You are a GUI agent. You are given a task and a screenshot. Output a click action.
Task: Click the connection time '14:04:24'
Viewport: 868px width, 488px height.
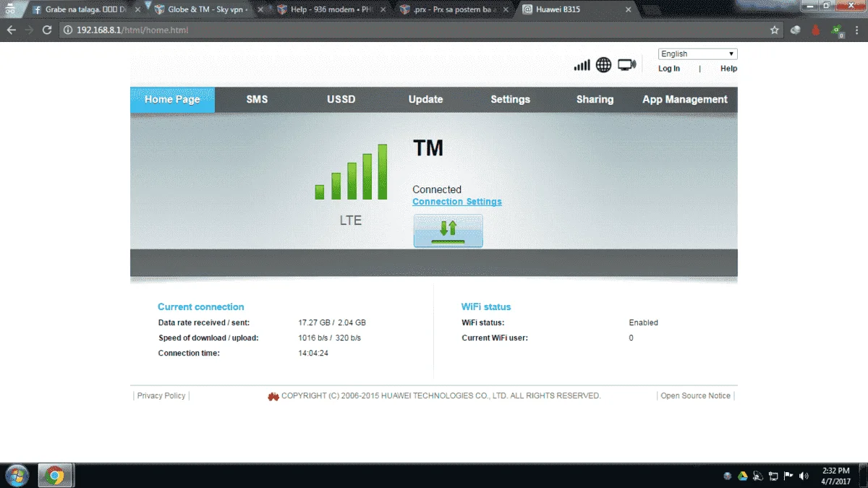pos(313,353)
